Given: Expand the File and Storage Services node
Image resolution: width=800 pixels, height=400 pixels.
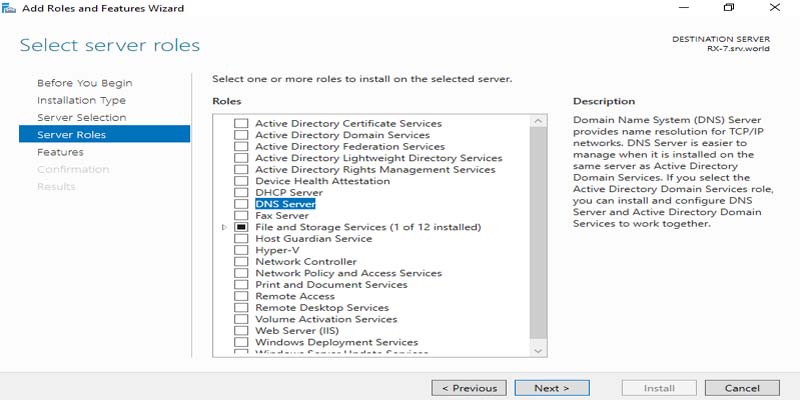Looking at the screenshot, I should pos(224,227).
